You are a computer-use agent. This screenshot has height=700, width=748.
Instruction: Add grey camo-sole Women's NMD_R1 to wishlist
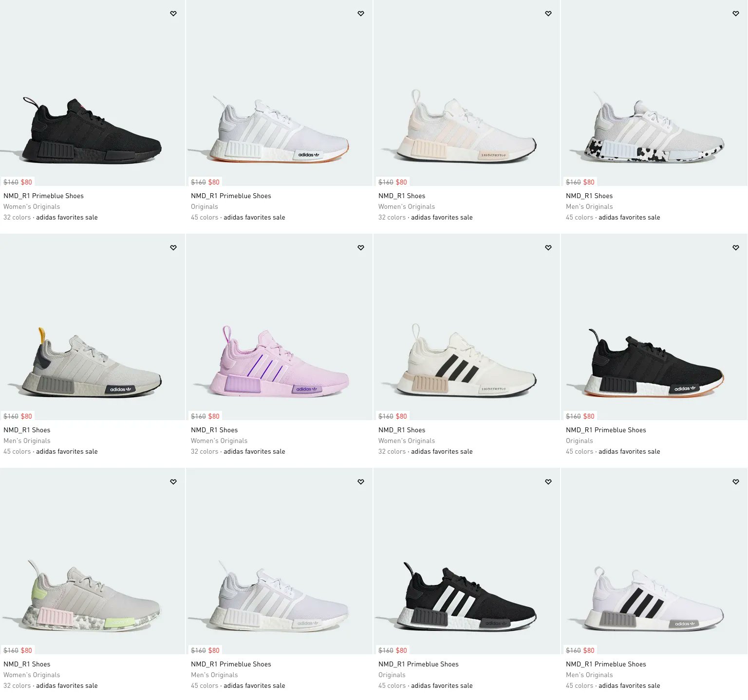pos(173,482)
